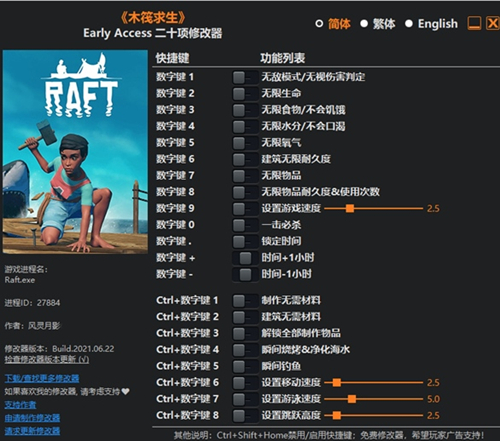This screenshot has height=441, width=500.
Task: Click the 设置游戏速度 slider handle
Action: click(350, 209)
